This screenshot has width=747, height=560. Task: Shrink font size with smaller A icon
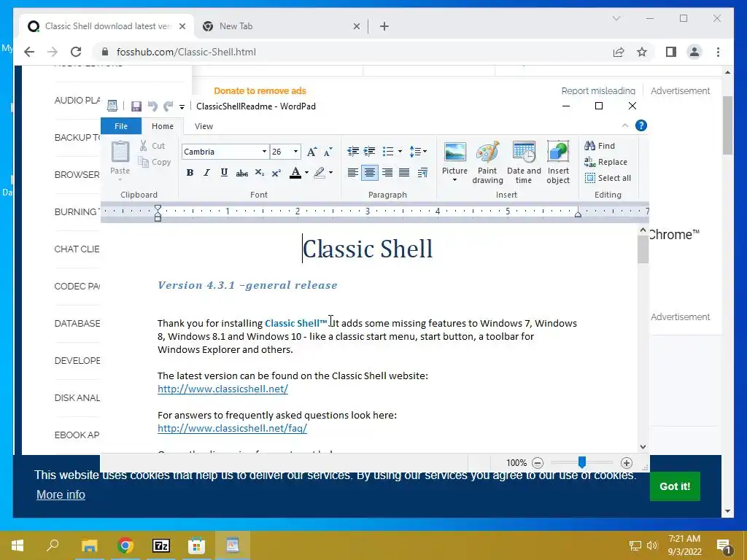tap(328, 152)
